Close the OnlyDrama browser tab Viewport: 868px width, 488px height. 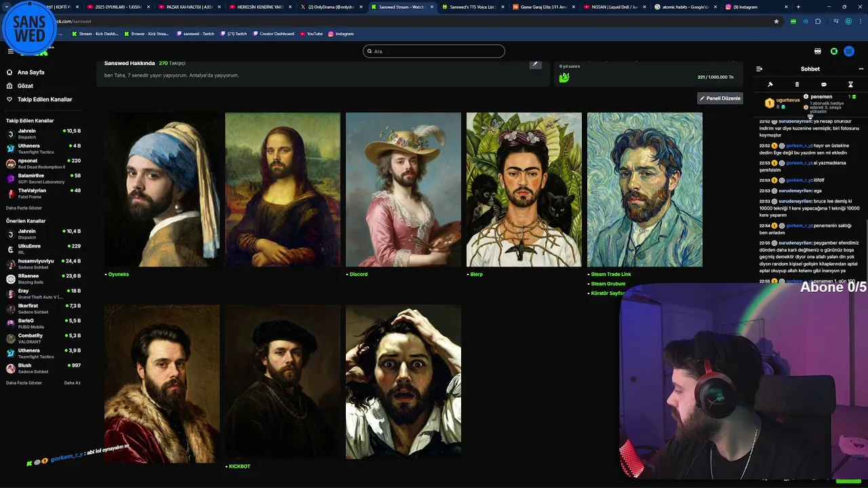coord(362,7)
